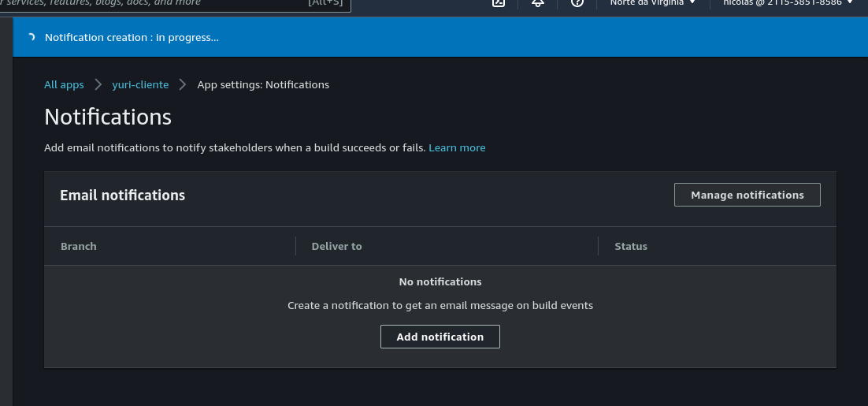This screenshot has height=406, width=868.
Task: Click the Deliver to column header
Action: (x=336, y=247)
